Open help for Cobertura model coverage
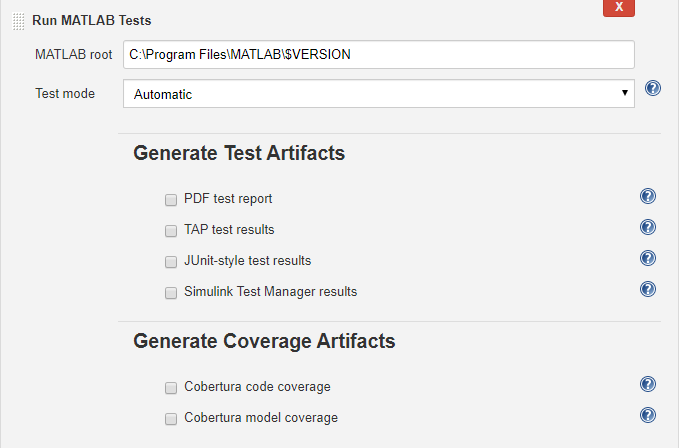 (647, 416)
